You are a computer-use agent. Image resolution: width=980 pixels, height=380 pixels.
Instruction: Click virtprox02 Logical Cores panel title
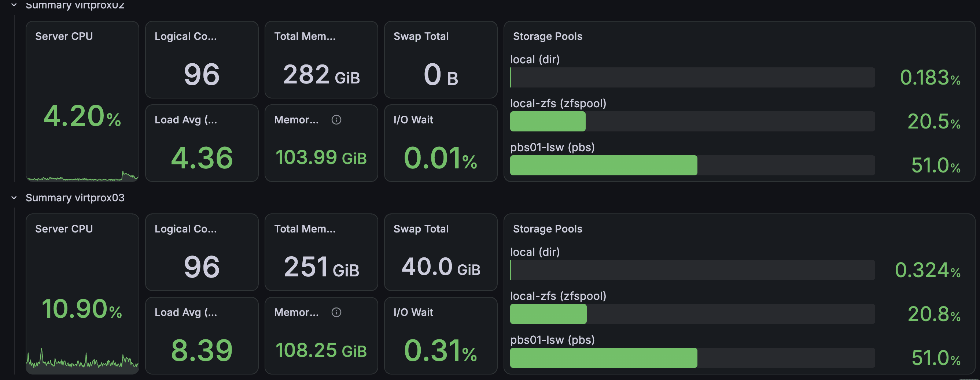pos(186,36)
